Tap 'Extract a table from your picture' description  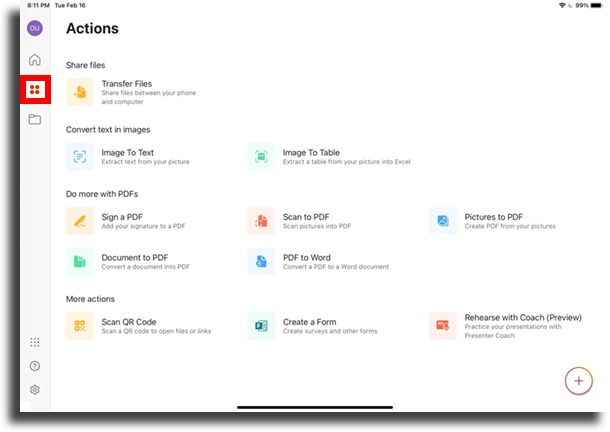click(x=347, y=162)
